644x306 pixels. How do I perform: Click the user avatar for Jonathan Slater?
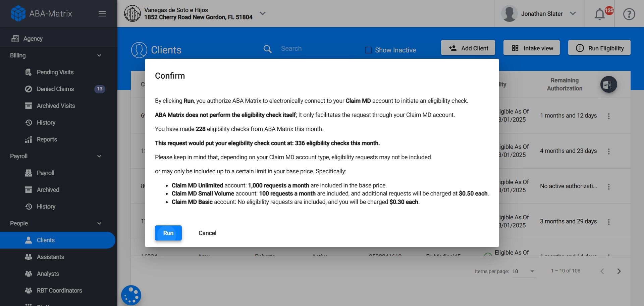pyautogui.click(x=509, y=14)
